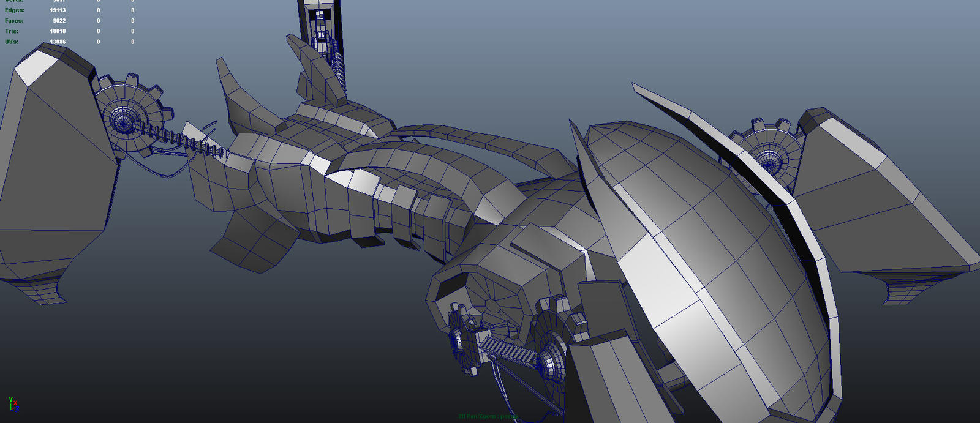Click the edge count value 19113
The height and width of the screenshot is (423, 980).
point(58,10)
